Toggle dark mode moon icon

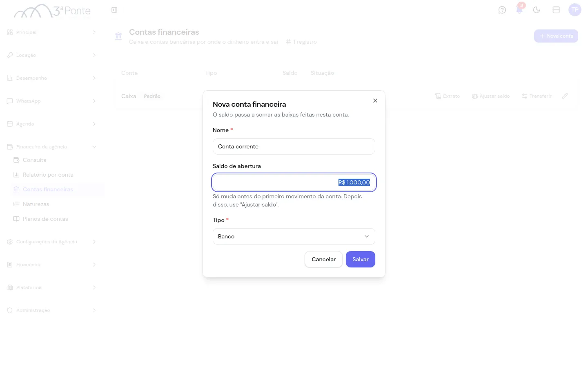coord(537,10)
